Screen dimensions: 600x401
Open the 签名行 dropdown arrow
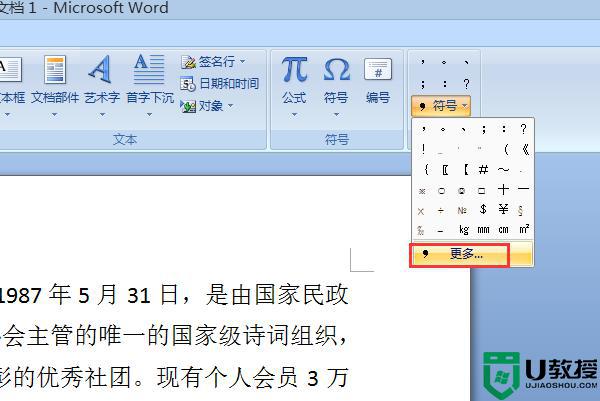(243, 61)
